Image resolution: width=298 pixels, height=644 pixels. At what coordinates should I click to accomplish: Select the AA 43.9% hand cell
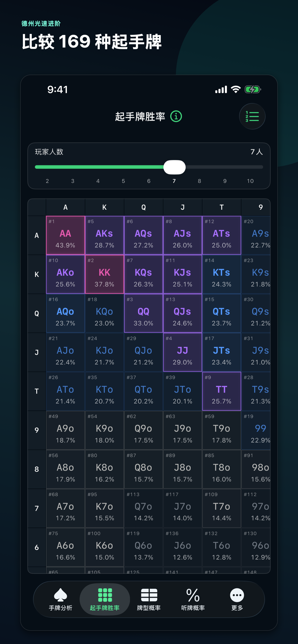pyautogui.click(x=65, y=235)
